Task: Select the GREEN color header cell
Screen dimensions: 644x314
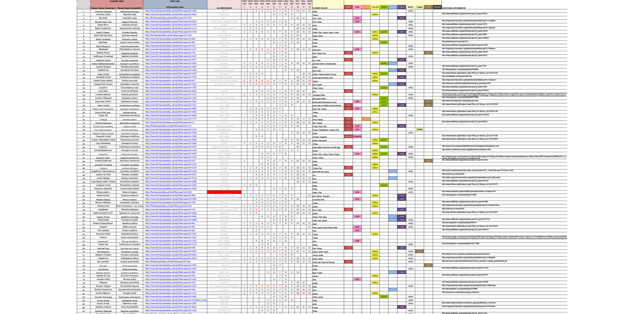Action: tap(384, 7)
